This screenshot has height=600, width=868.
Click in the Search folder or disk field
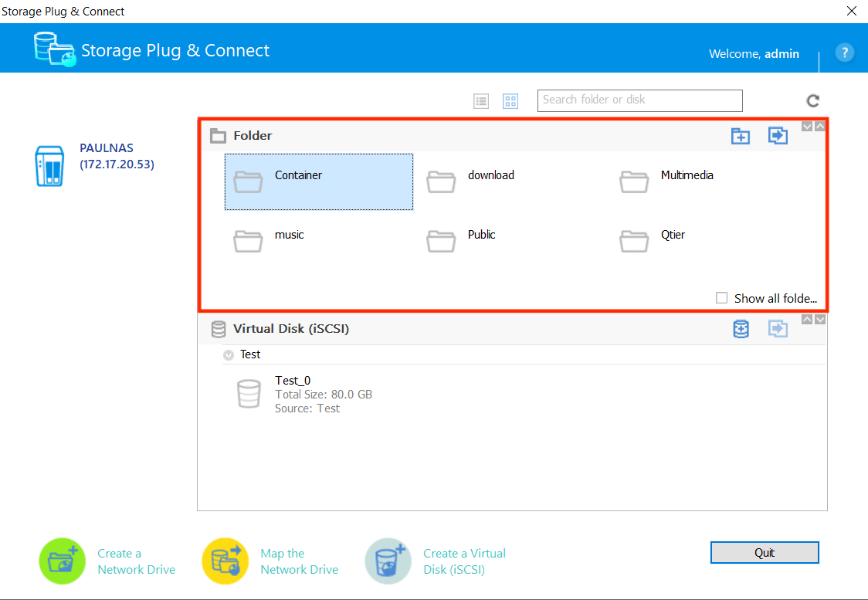pos(639,100)
